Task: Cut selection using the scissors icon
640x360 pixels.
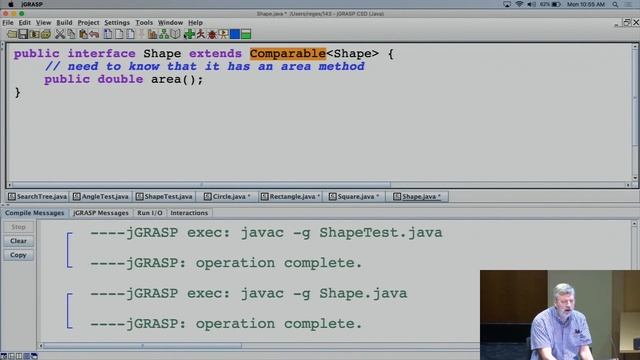Action: click(x=60, y=34)
